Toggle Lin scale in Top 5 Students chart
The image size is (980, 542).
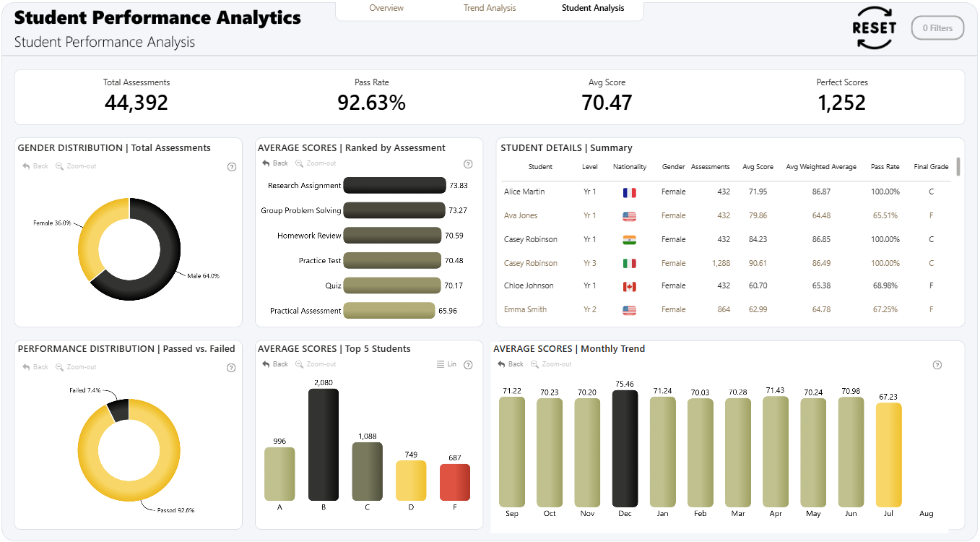[x=446, y=364]
